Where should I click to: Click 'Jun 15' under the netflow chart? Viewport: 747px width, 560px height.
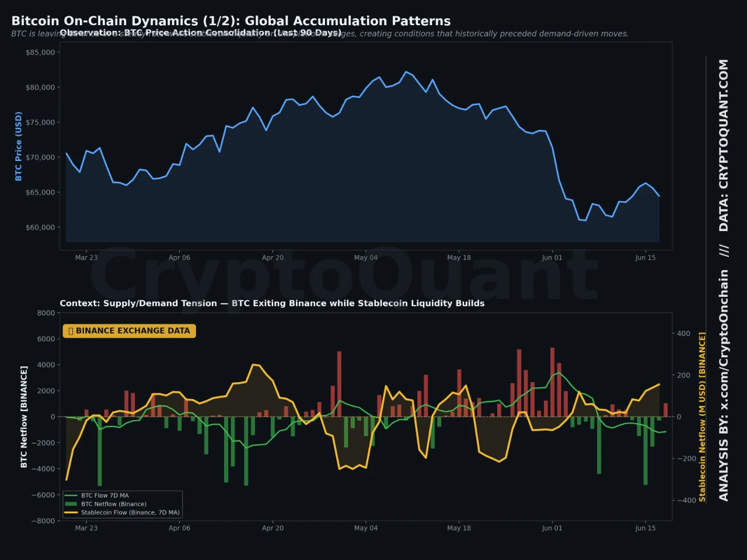(645, 528)
